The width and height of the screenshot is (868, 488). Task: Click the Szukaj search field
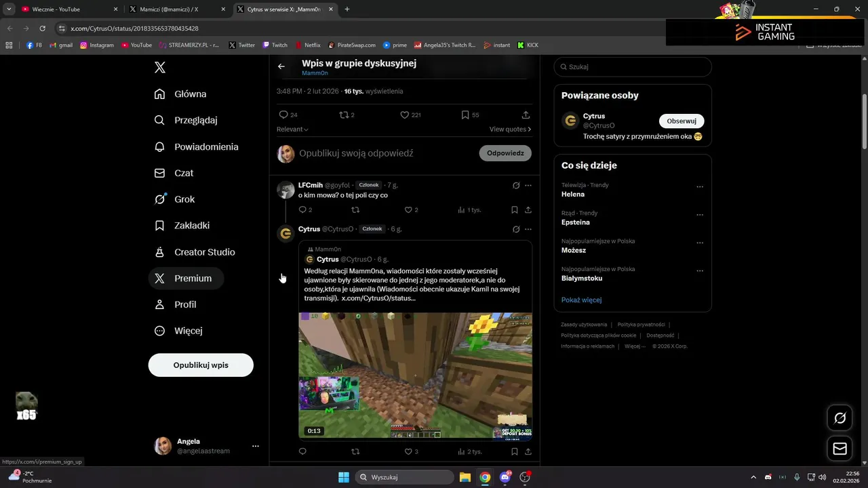click(633, 66)
